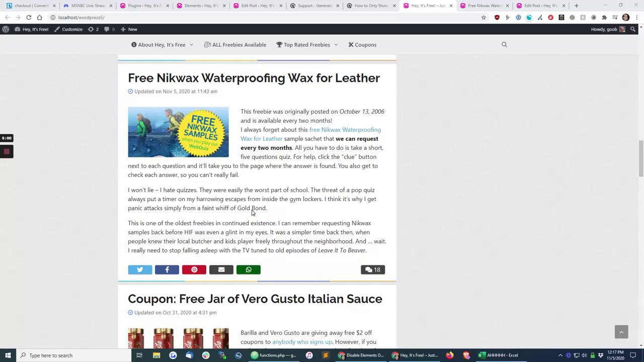Open Windows Task View

tap(139, 355)
